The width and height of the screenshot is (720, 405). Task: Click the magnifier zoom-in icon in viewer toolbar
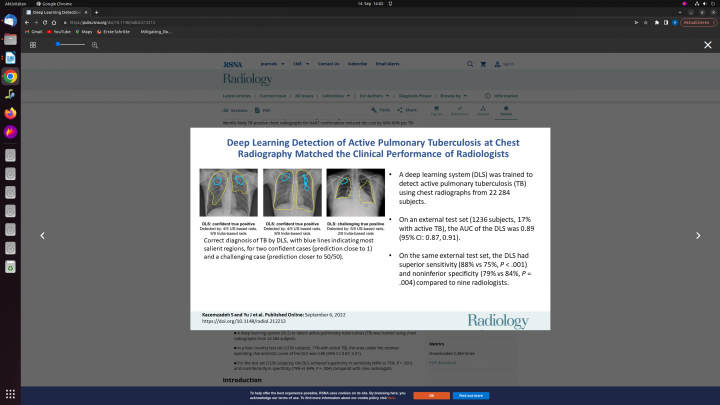point(95,45)
